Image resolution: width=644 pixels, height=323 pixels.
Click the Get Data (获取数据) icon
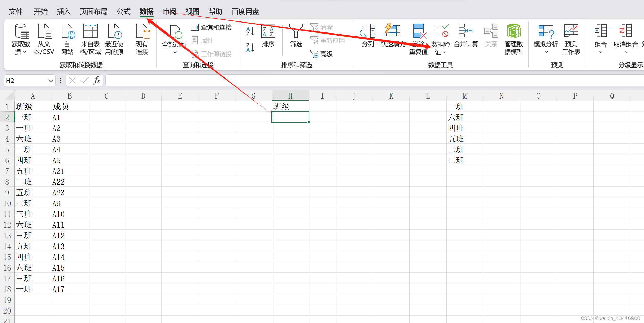(x=21, y=31)
